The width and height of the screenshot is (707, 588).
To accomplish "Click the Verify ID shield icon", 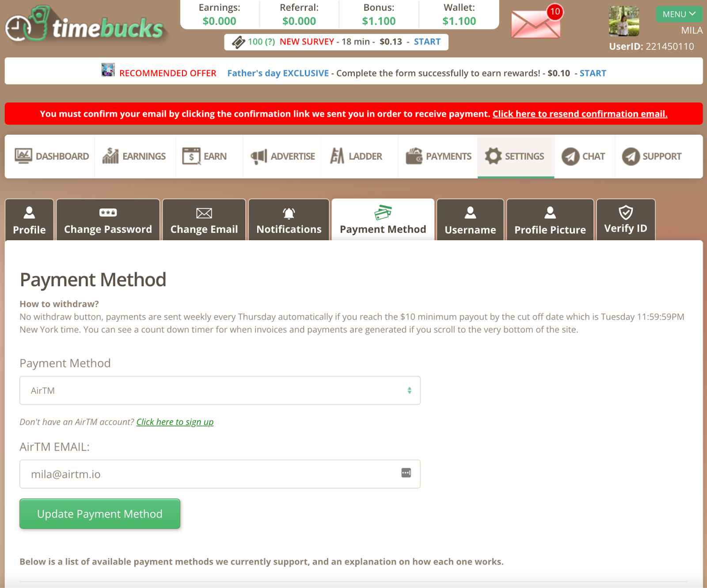I will click(626, 213).
